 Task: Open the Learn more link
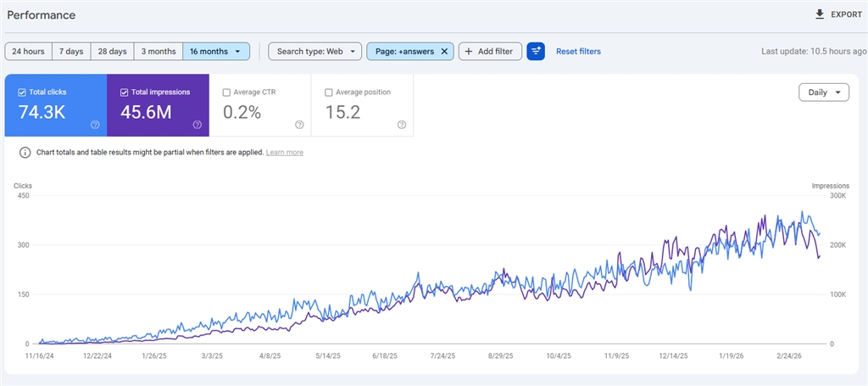(284, 153)
